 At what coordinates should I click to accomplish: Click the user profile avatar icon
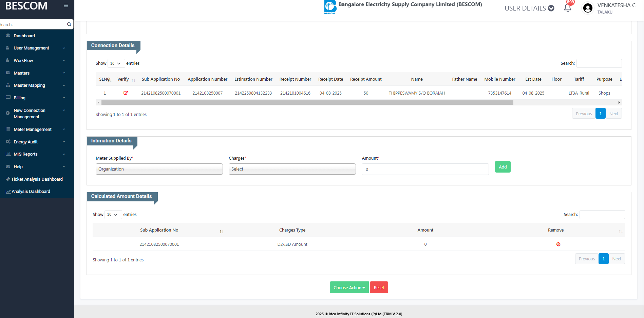point(588,8)
